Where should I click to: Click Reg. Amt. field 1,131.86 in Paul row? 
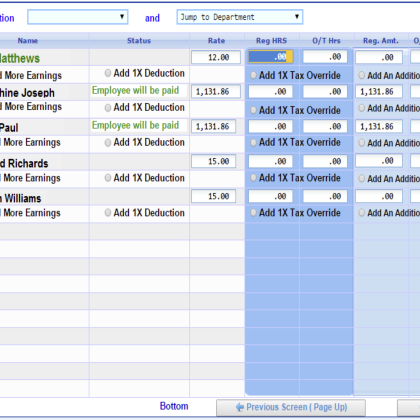(379, 126)
